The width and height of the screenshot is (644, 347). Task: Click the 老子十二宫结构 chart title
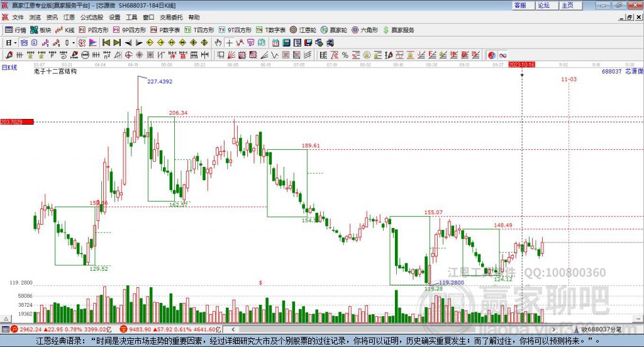click(x=55, y=71)
